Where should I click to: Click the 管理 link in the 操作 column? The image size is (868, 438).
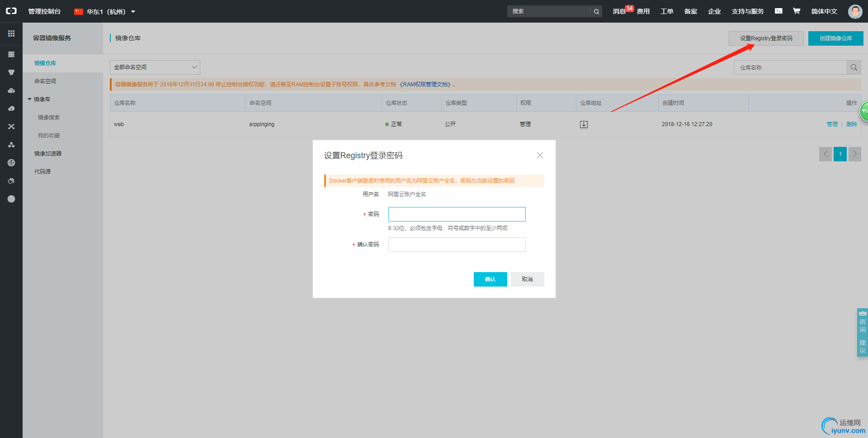coord(832,124)
